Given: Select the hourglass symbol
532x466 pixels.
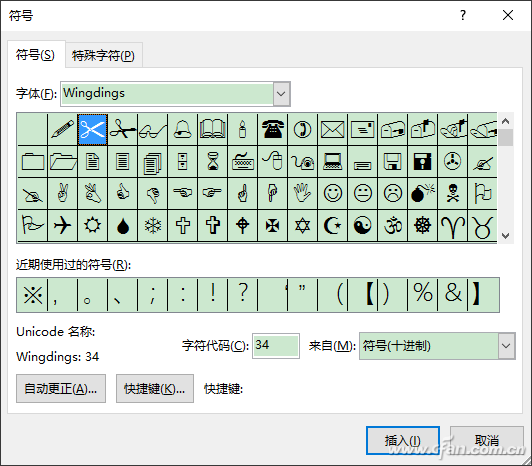Looking at the screenshot, I should (x=212, y=161).
